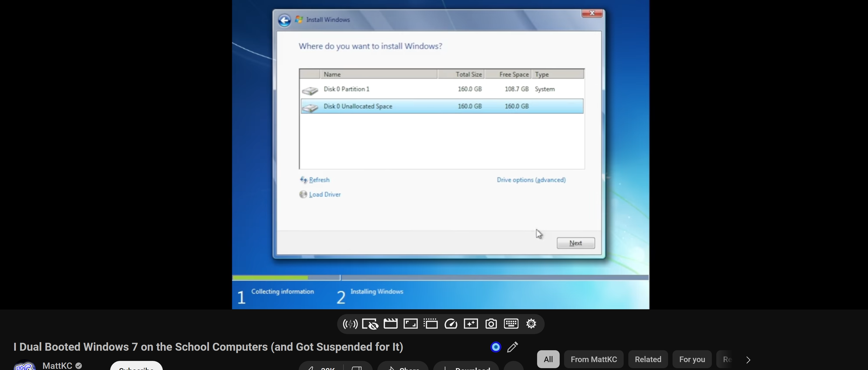Select the All filter chip
868x370 pixels.
[548, 359]
